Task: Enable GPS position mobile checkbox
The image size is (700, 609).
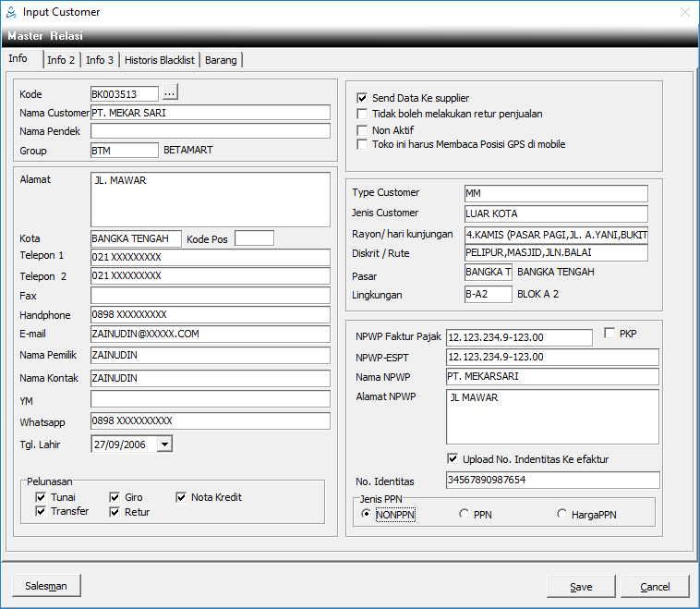Action: 362,145
